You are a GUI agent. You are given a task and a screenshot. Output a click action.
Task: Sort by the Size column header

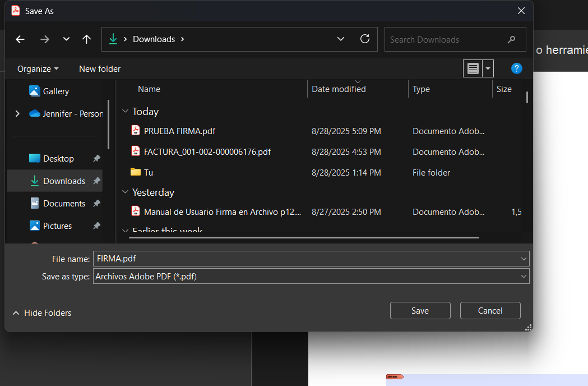504,89
